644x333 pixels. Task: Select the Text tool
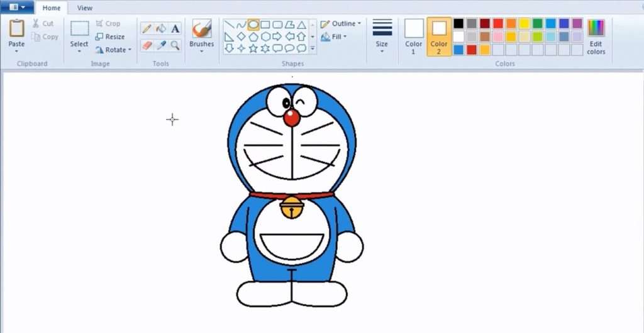click(x=175, y=28)
